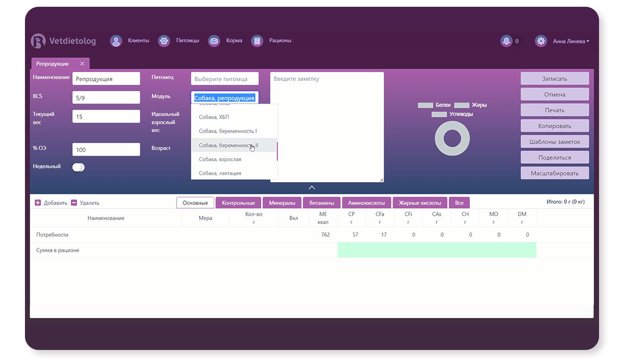Click the paw icon for Питомцы
The width and height of the screenshot is (624, 364).
click(164, 41)
